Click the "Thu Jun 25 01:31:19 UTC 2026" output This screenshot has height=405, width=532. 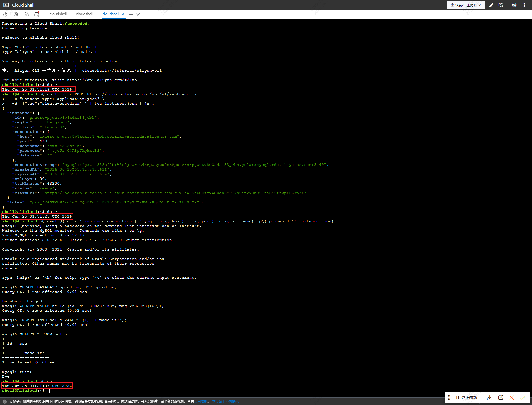[37, 89]
